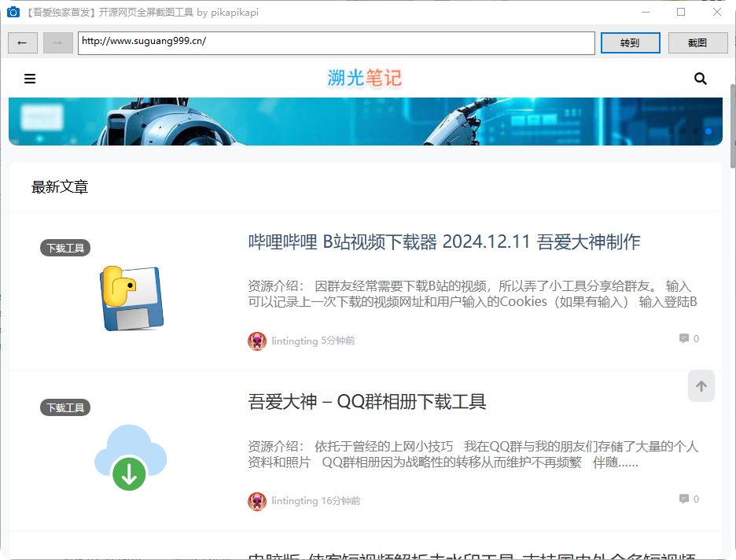Click the excerpt starting 依托于曾经的上网小技巧
This screenshot has width=736, height=560.
(x=473, y=455)
